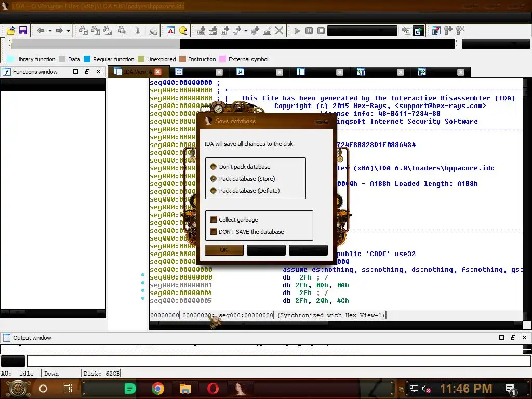Confirm Save database dialog with OK
Image resolution: width=532 pixels, height=399 pixels.
224,250
